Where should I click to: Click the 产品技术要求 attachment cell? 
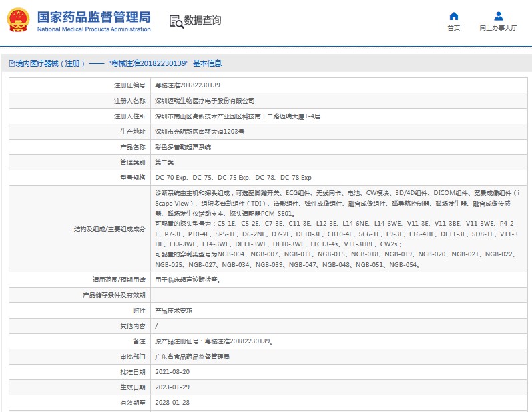174,311
